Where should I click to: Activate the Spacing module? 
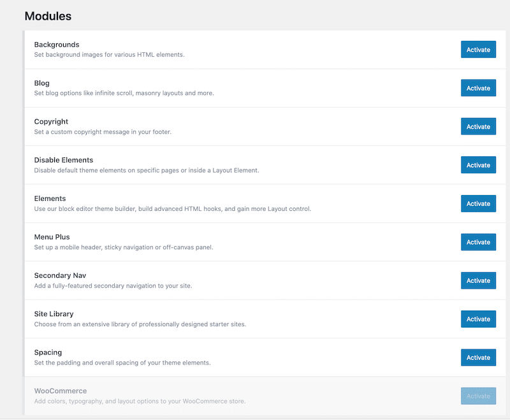pos(478,358)
